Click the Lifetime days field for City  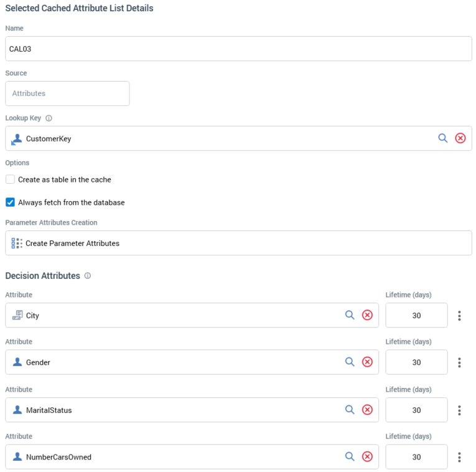point(416,316)
